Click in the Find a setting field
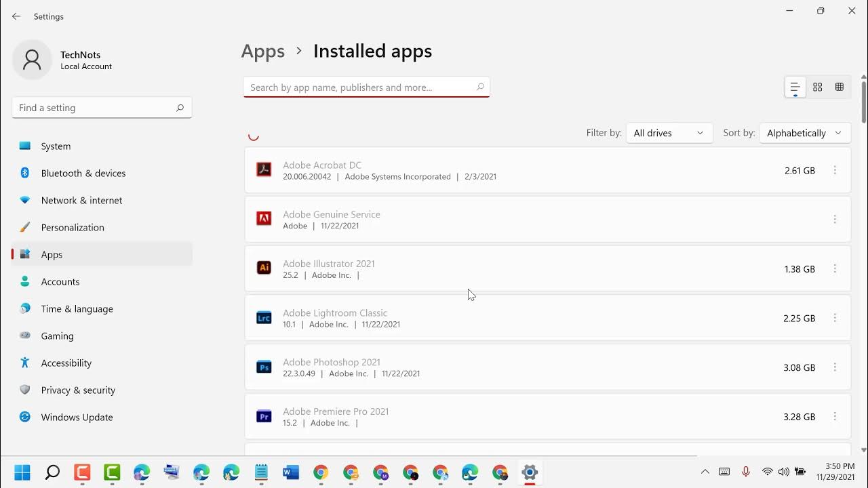Image resolution: width=868 pixels, height=488 pixels. 102,108
